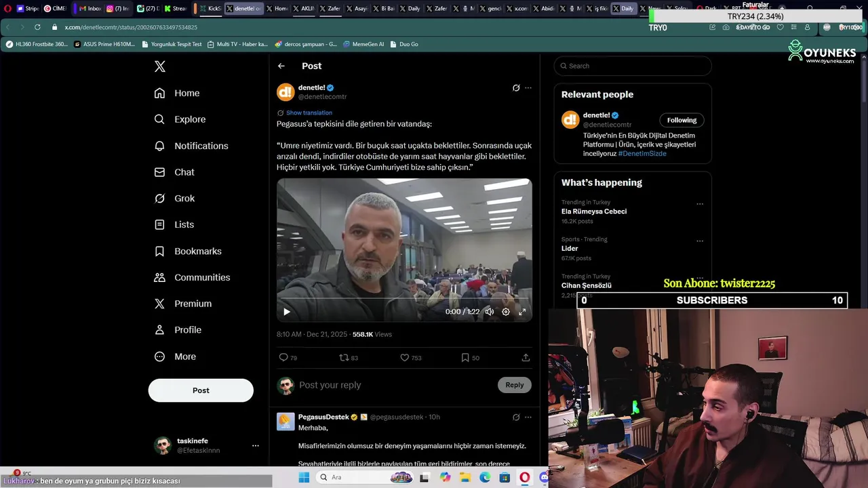The height and width of the screenshot is (488, 868).
Task: Bookmark the post with 50 bookmarks
Action: tap(470, 357)
